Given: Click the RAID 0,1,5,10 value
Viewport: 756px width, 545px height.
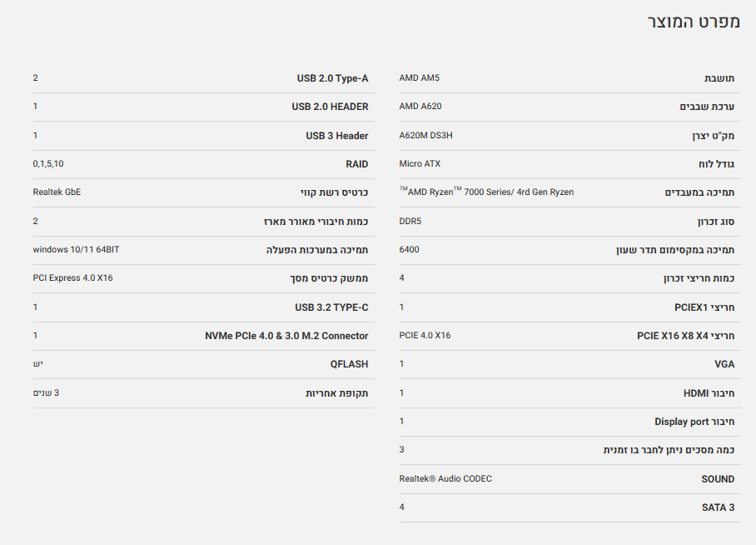Looking at the screenshot, I should point(48,164).
